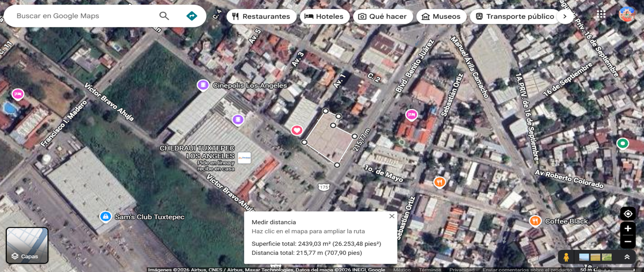Select the purple pin near Chedraui roof

pos(238,119)
